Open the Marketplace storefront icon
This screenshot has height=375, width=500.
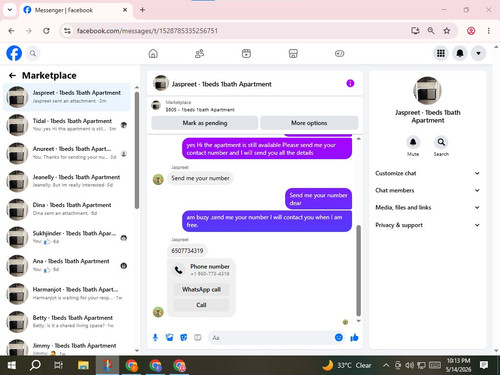[x=293, y=53]
